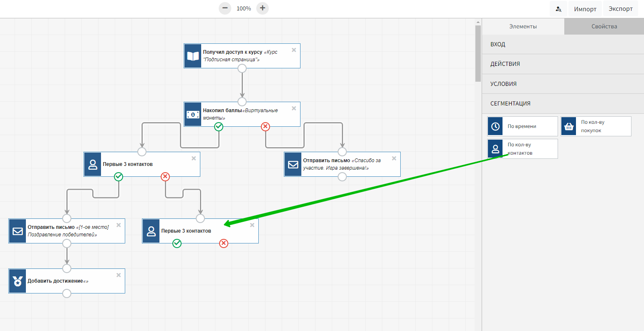
Task: Click red cross output of 'Накопил баллы' node
Action: pos(265,127)
